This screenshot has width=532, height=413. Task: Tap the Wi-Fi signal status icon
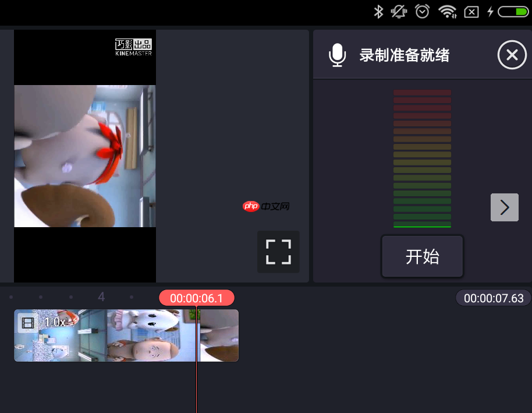coord(447,12)
